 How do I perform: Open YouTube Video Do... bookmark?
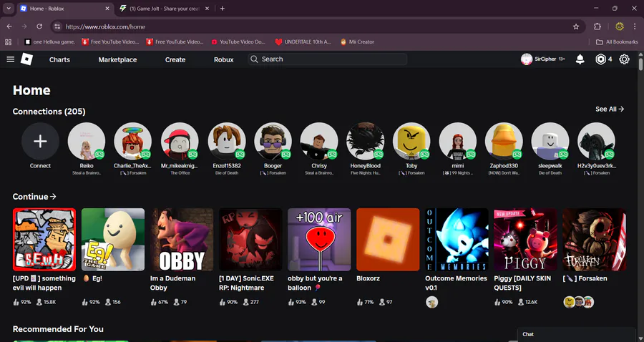238,42
